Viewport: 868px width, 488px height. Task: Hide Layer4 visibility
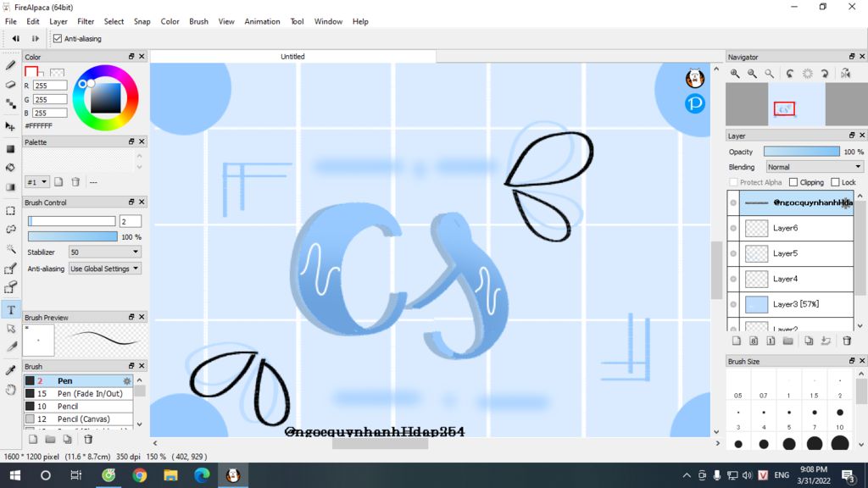(x=733, y=279)
